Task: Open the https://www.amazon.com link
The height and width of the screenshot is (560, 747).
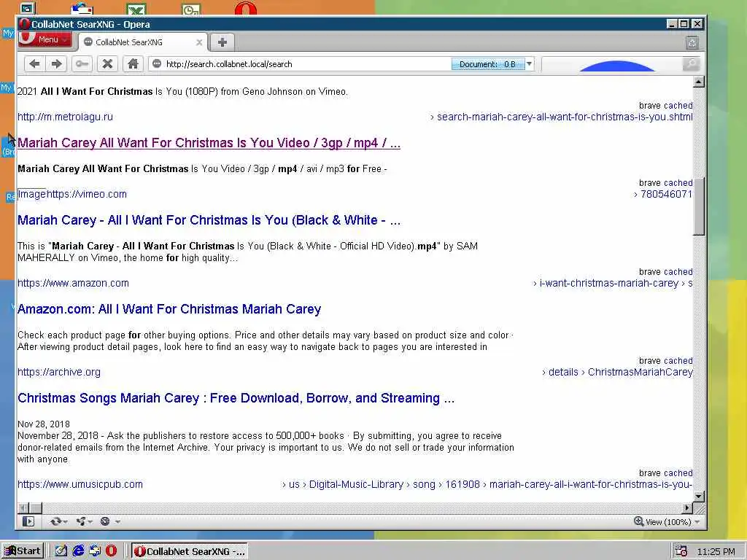Action: coord(74,283)
